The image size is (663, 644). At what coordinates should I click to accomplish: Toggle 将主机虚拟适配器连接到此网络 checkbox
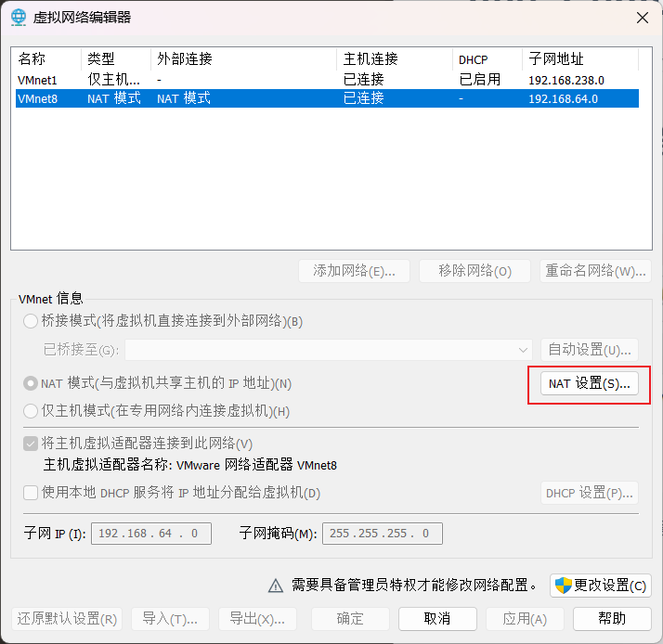[x=31, y=444]
